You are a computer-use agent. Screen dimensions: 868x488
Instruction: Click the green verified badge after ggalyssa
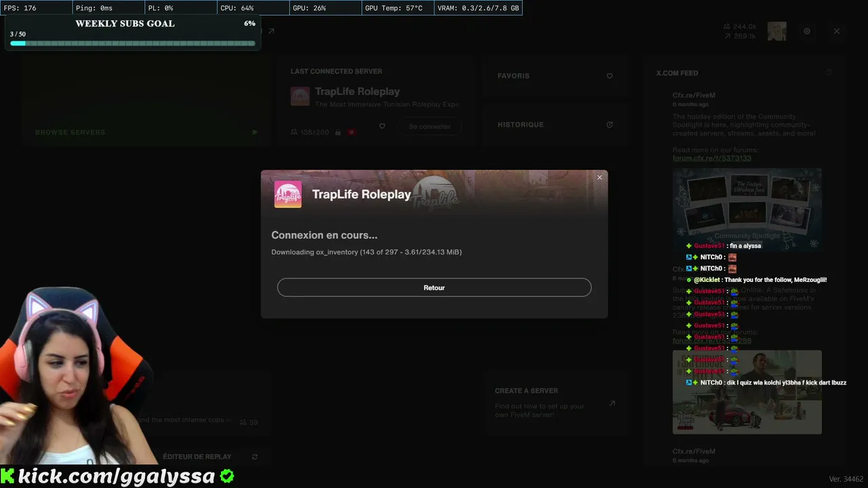227,476
